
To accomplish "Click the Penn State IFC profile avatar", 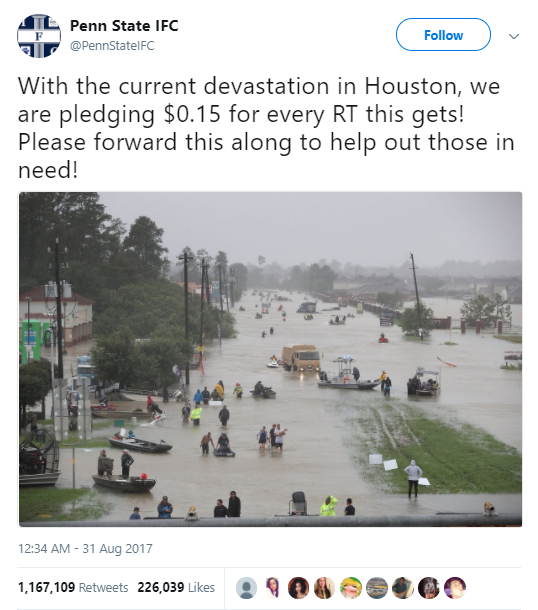I will 39,36.
